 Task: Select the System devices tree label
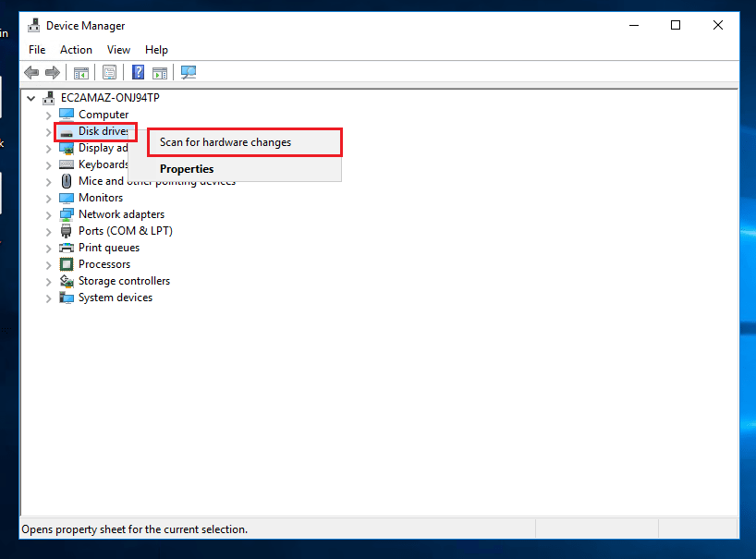click(116, 298)
